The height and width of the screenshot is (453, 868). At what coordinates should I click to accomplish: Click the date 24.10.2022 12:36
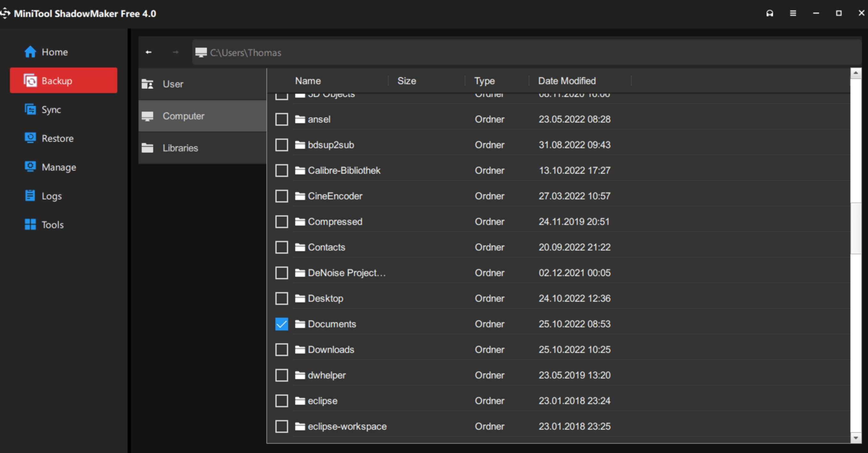pyautogui.click(x=574, y=298)
